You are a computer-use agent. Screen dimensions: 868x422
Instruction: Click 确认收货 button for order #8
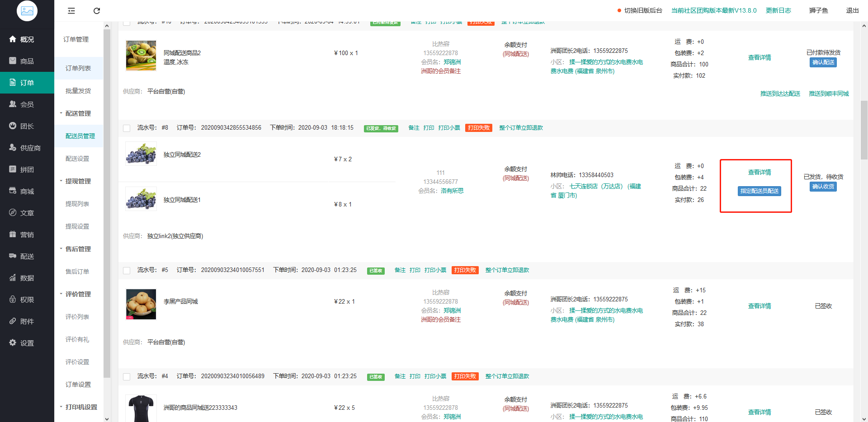823,187
